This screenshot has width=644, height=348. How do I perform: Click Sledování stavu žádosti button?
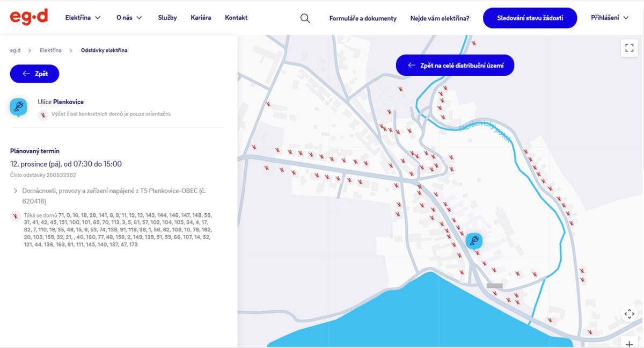click(530, 18)
